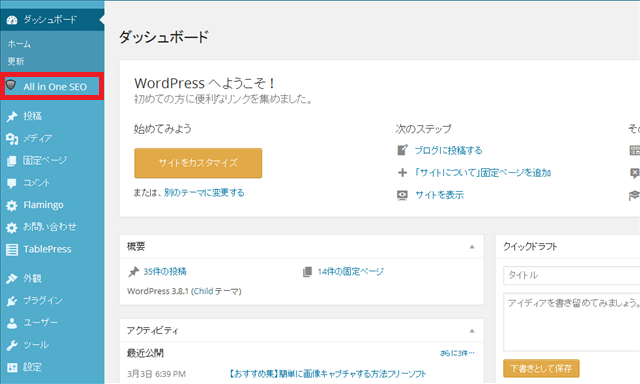
Task: Collapse the 概要 panel with its arrow
Action: click(x=472, y=246)
